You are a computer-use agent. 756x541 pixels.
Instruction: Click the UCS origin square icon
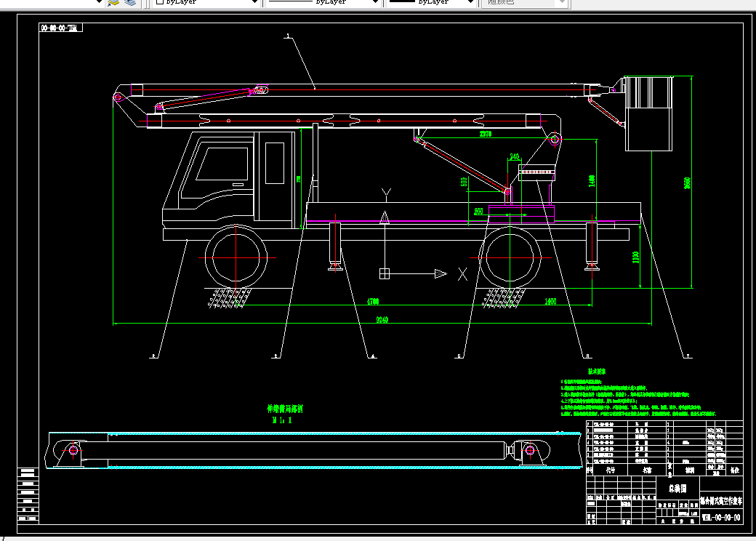point(385,274)
